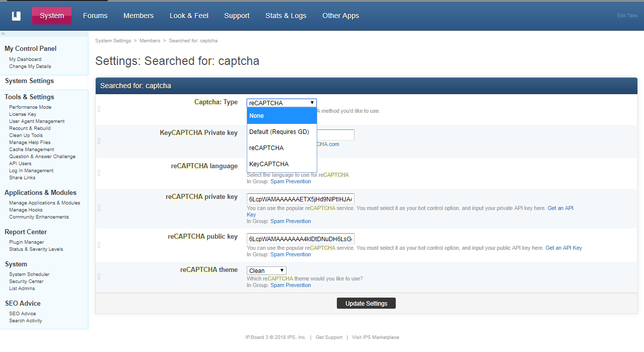
Task: Open System Scheduler in the sidebar
Action: pyautogui.click(x=29, y=274)
